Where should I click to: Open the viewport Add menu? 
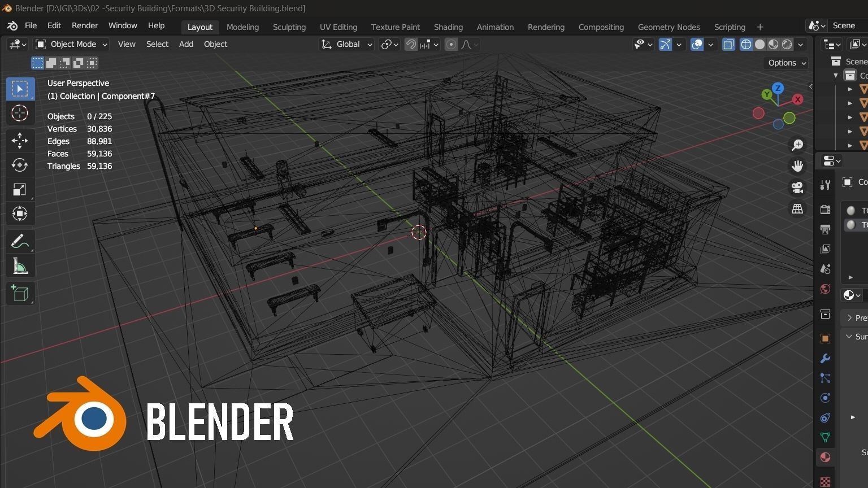186,44
